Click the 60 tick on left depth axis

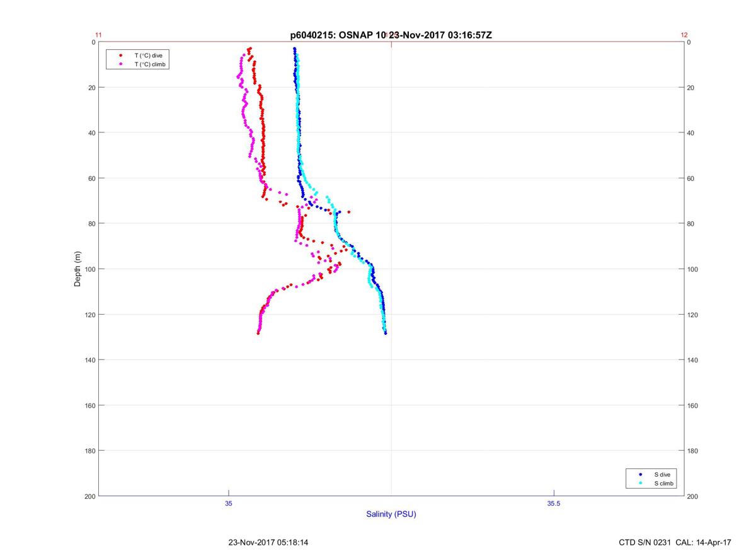pos(91,178)
